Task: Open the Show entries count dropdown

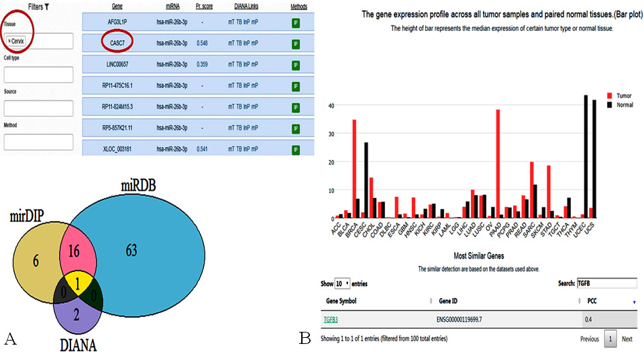Action: [x=342, y=283]
